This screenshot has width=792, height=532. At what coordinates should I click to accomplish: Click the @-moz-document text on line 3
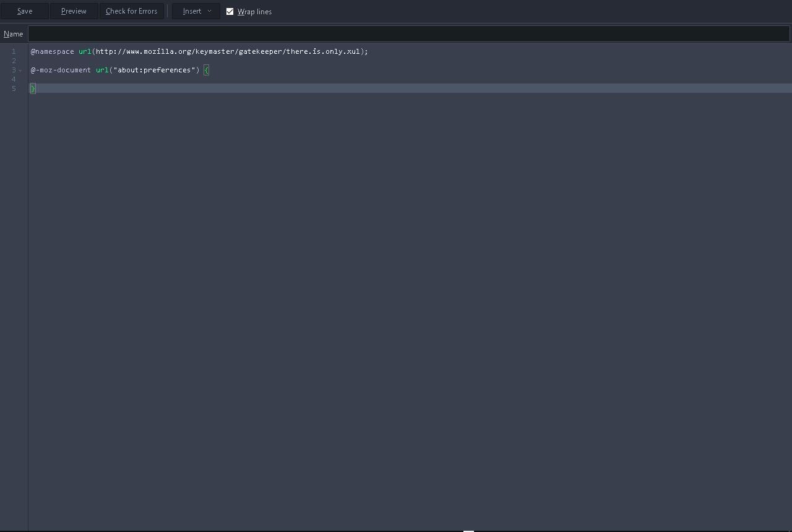[61, 70]
